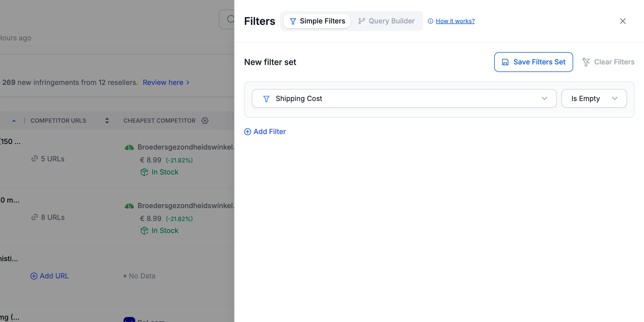Viewport: 644px width, 322px height.
Task: Click the Broedersgezondheidswinkel logo in 5 URLs row
Action: coord(129,147)
